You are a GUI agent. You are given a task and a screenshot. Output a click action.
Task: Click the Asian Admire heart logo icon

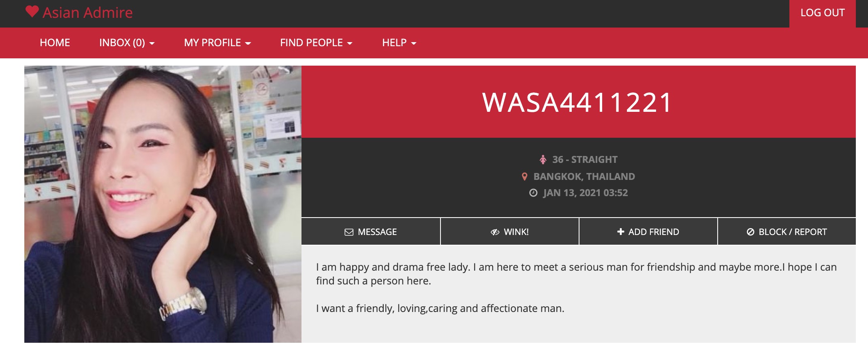tap(32, 11)
